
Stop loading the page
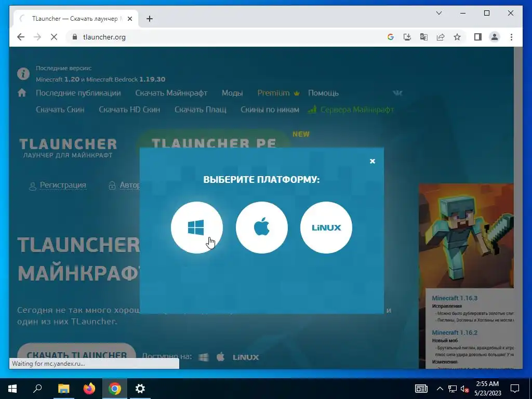[x=54, y=37]
